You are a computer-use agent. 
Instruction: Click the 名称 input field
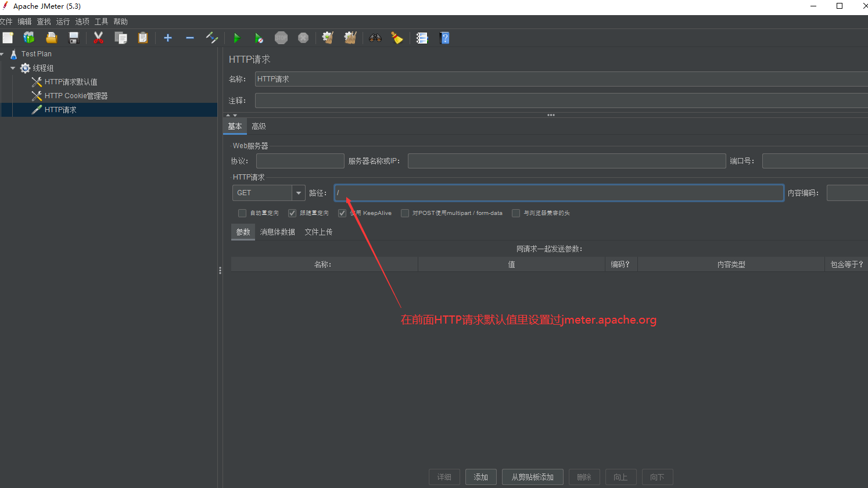(561, 79)
